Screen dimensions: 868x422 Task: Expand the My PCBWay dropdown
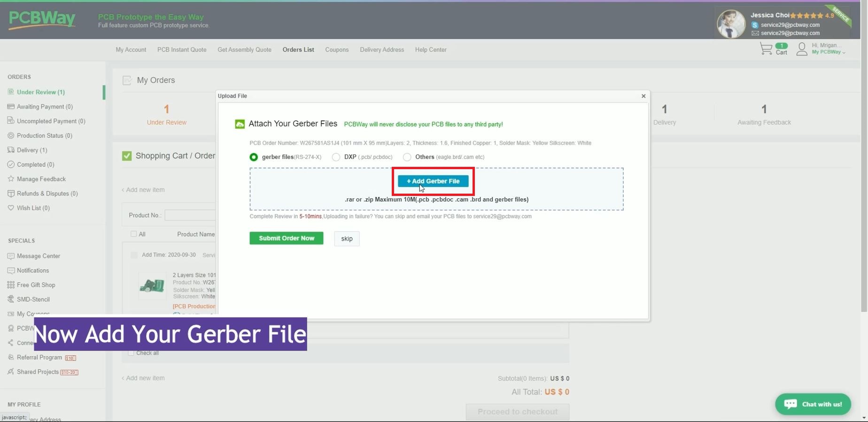coord(829,52)
